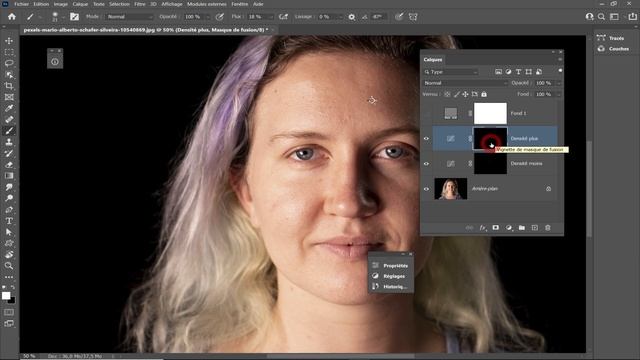Open the smoothing options gear
This screenshot has height=360, width=640.
[x=351, y=17]
